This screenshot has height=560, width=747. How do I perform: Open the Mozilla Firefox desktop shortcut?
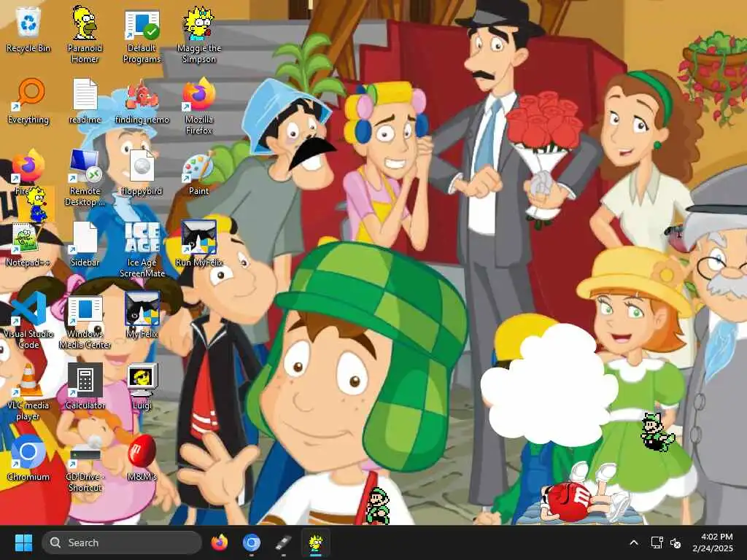pos(198,106)
